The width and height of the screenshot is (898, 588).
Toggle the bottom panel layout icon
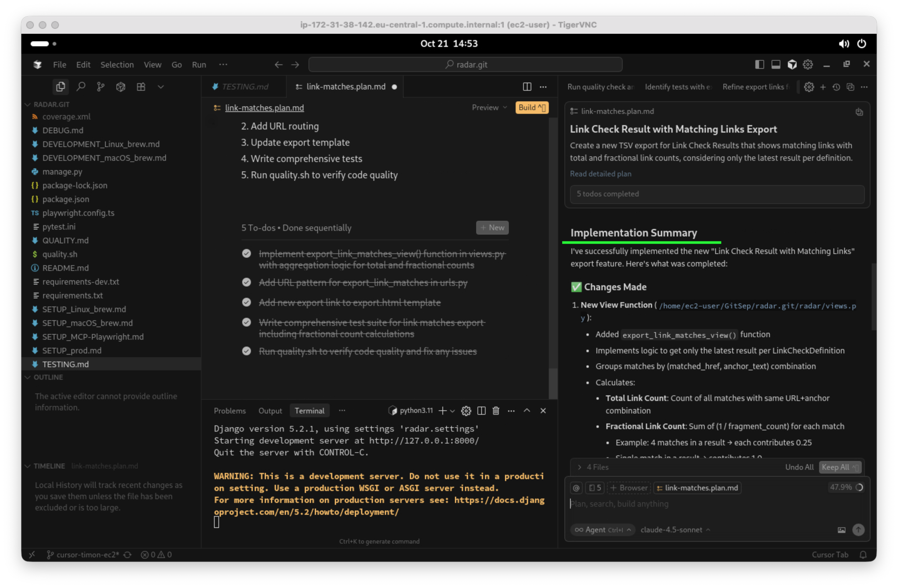click(776, 64)
